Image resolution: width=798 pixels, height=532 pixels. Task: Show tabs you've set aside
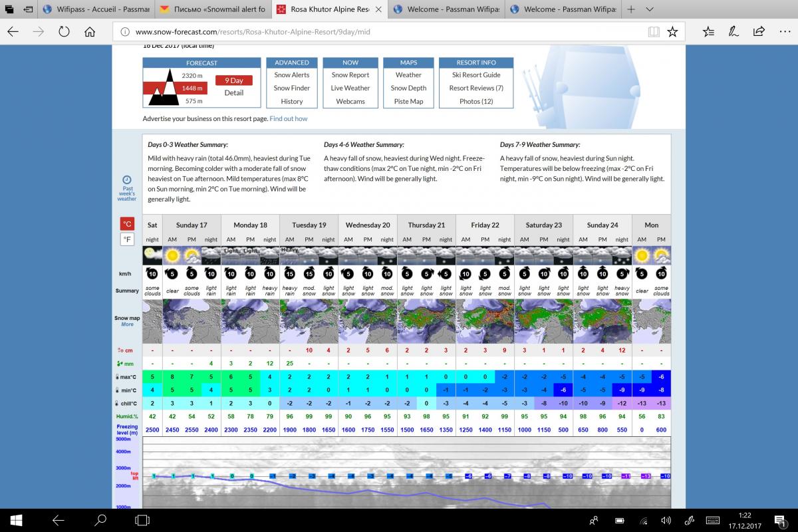pos(10,9)
